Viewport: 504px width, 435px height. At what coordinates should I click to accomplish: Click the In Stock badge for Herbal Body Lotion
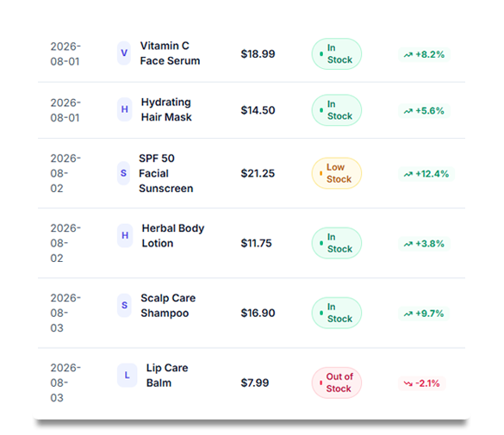click(x=337, y=243)
